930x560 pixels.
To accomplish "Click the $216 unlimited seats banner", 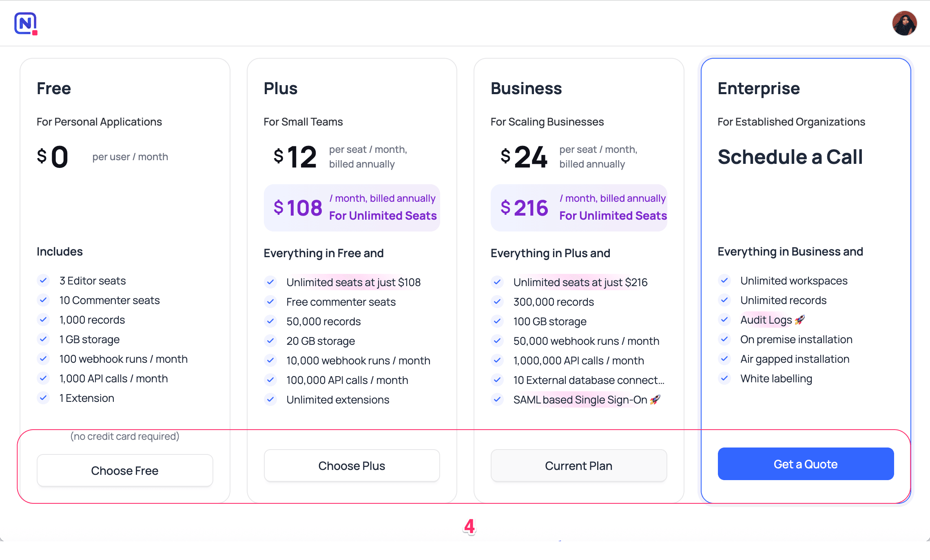I will pyautogui.click(x=578, y=208).
